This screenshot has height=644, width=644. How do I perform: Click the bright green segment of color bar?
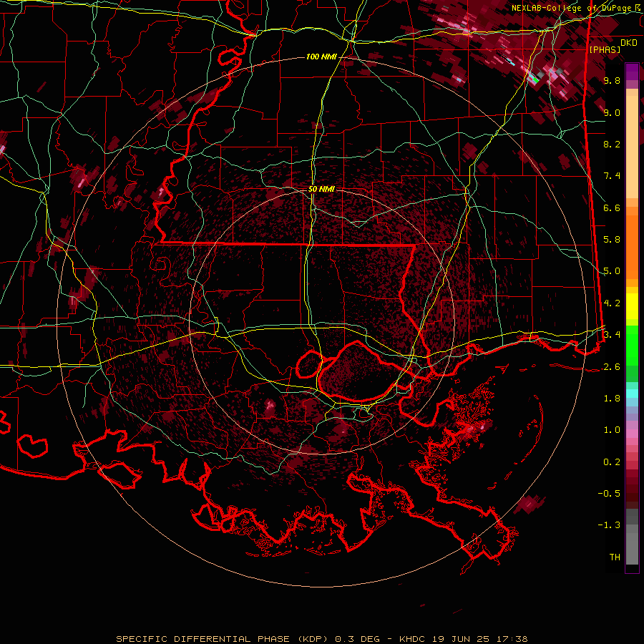pyautogui.click(x=632, y=345)
